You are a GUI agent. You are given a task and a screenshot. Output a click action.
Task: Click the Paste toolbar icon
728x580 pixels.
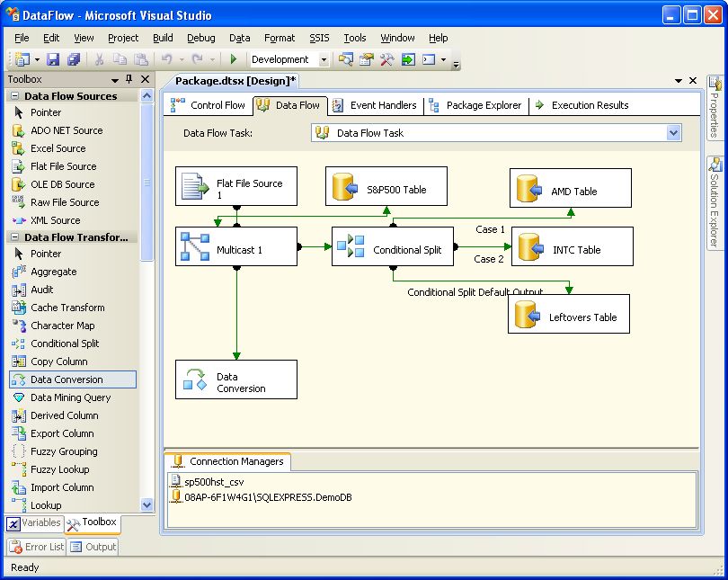click(x=141, y=59)
